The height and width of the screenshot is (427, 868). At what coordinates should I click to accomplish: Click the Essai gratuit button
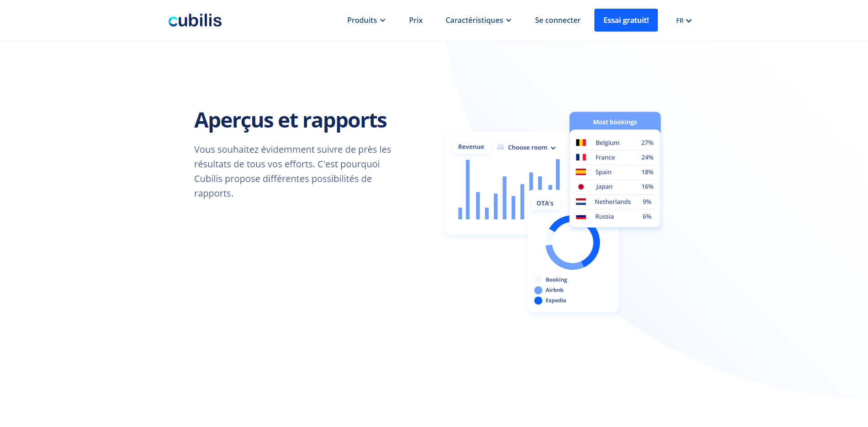pyautogui.click(x=625, y=20)
